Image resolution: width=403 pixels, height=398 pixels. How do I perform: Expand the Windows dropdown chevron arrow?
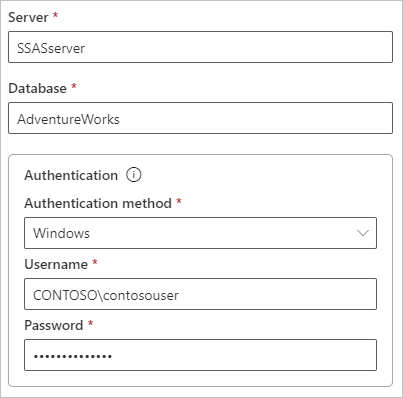[x=363, y=233]
